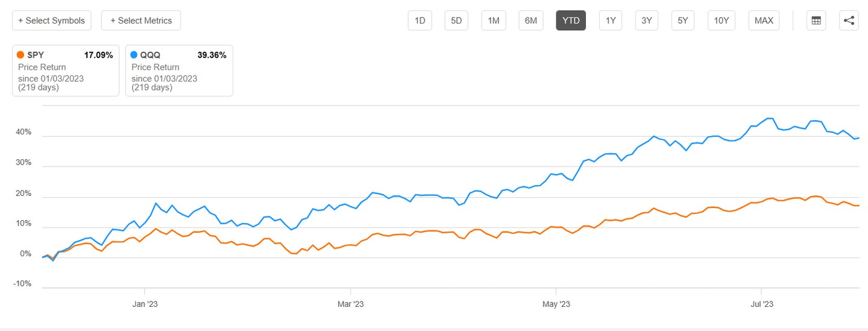The height and width of the screenshot is (331, 868).
Task: Show the 3Y chart range
Action: pyautogui.click(x=647, y=20)
